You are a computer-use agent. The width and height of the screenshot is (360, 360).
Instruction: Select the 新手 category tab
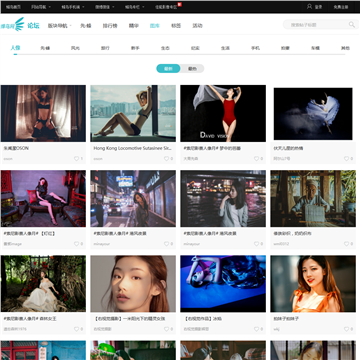135,48
